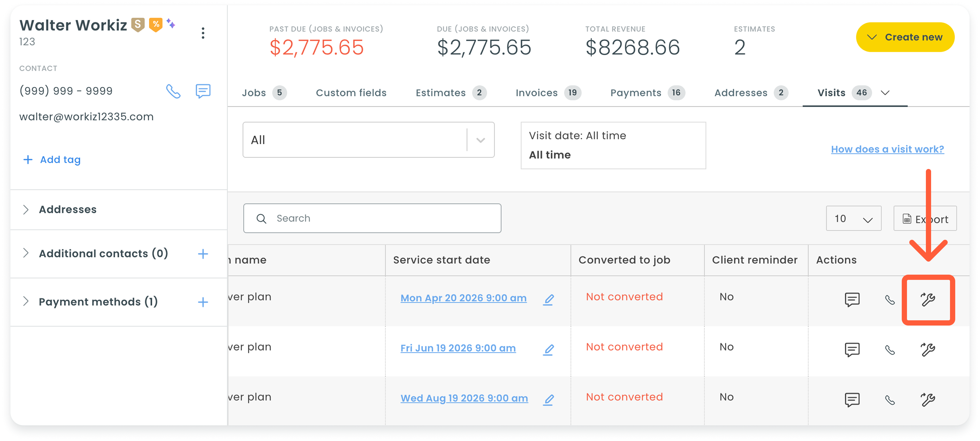Edit the Fri Jun 19 2026 service start date

pos(548,350)
